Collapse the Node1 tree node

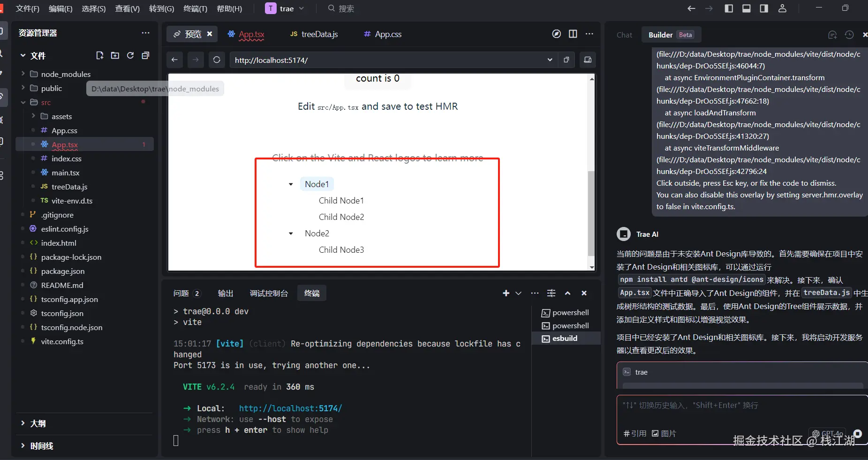click(291, 184)
